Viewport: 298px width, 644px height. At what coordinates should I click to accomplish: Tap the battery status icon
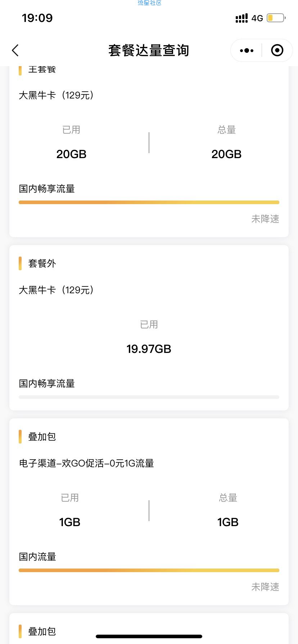pyautogui.click(x=276, y=18)
